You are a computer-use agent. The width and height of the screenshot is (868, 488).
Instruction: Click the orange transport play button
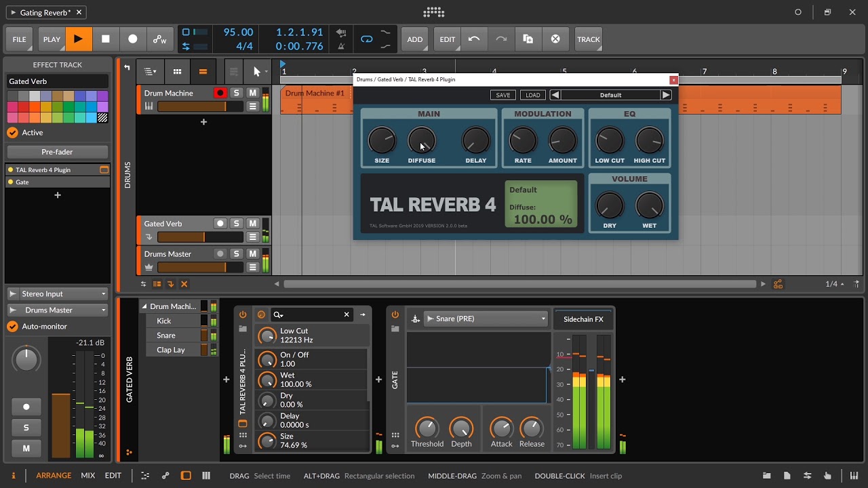click(79, 39)
